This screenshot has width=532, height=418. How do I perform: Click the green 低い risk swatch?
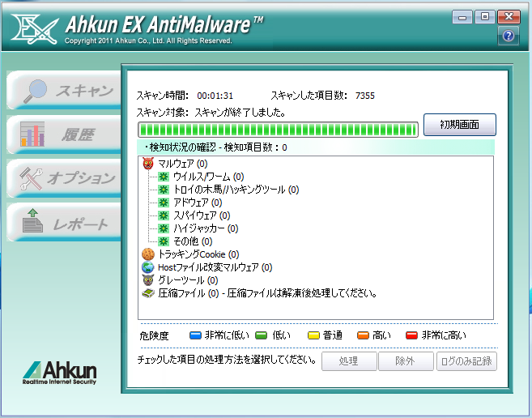click(x=262, y=336)
